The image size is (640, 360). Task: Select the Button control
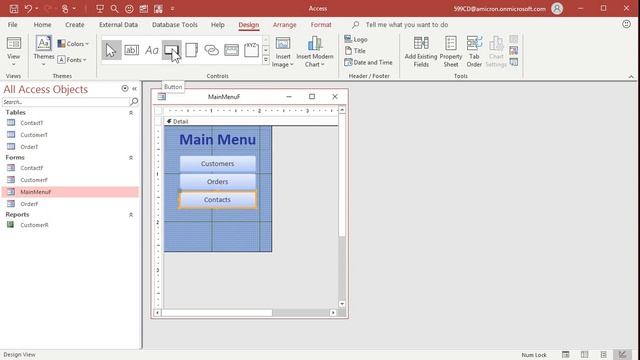tap(171, 50)
